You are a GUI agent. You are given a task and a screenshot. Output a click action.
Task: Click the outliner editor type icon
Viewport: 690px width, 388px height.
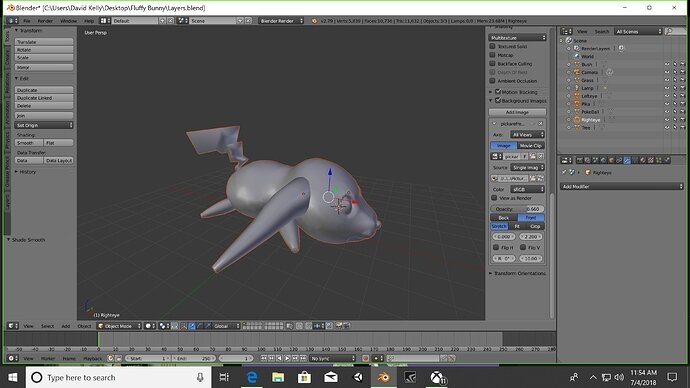tap(566, 31)
